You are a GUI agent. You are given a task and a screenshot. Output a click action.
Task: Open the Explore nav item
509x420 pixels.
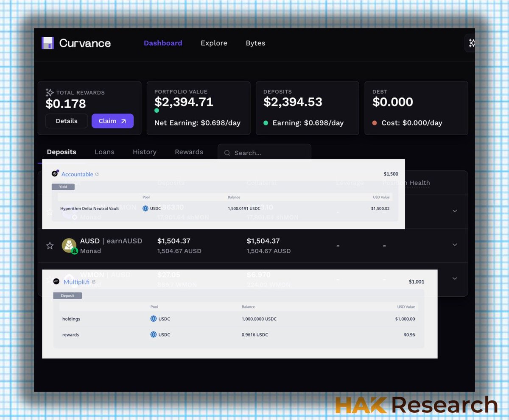click(x=214, y=43)
